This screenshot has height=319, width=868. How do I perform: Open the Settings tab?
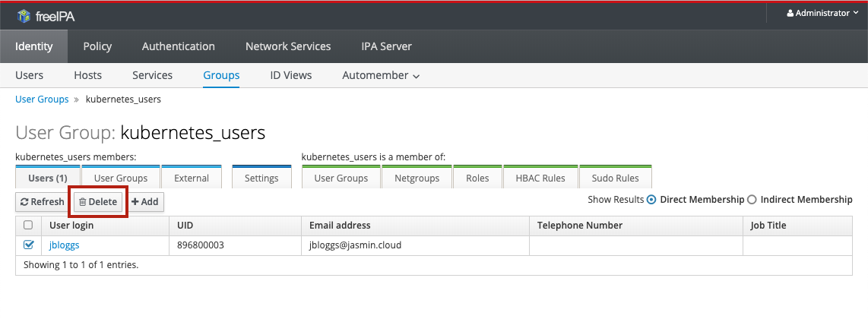(261, 178)
